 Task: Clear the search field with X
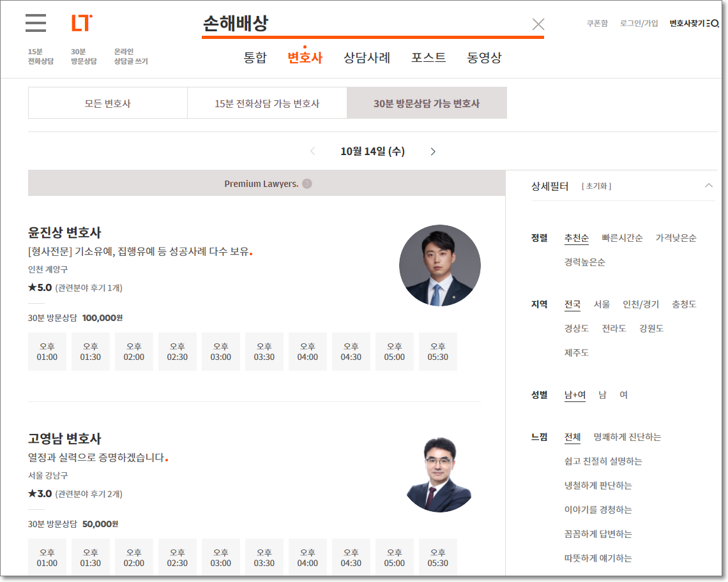pos(538,24)
